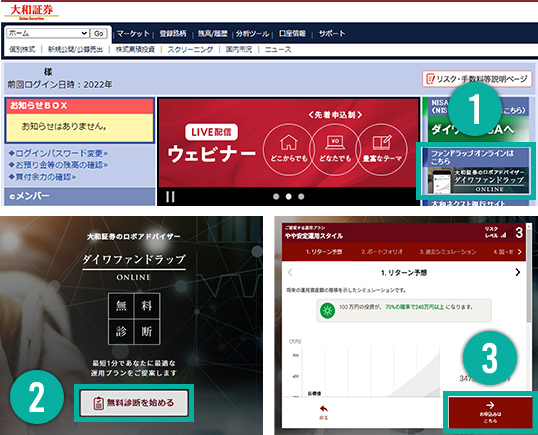Click the eメンバー section header
This screenshot has height=435, width=538.
tap(80, 196)
